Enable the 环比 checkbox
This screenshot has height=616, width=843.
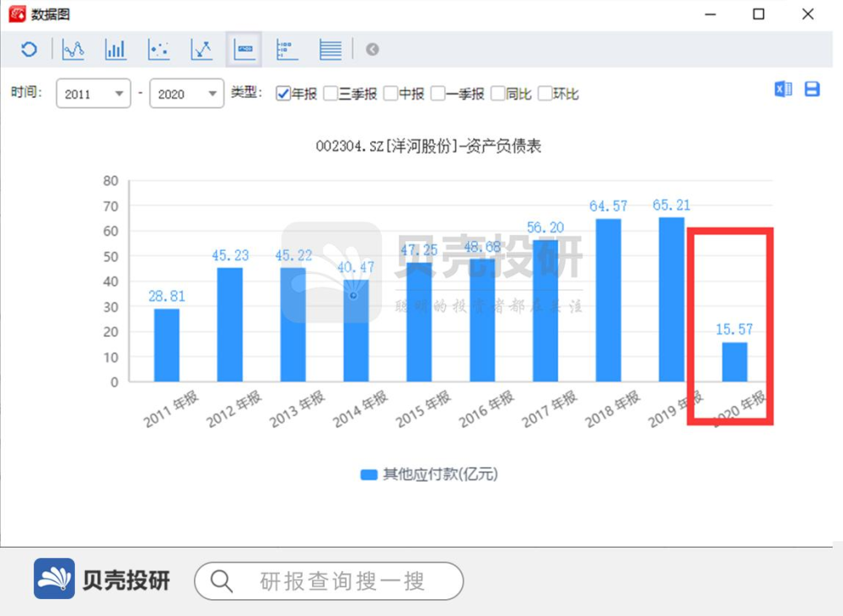545,94
